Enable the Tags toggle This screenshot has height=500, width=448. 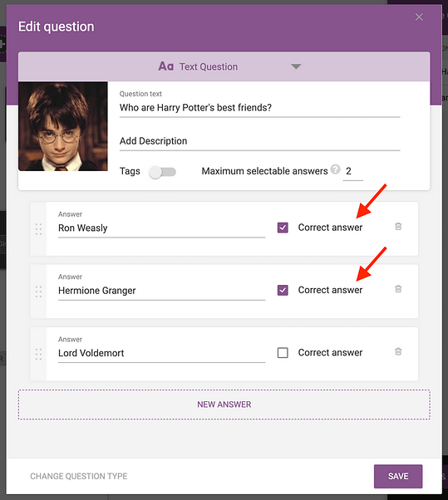pyautogui.click(x=162, y=172)
